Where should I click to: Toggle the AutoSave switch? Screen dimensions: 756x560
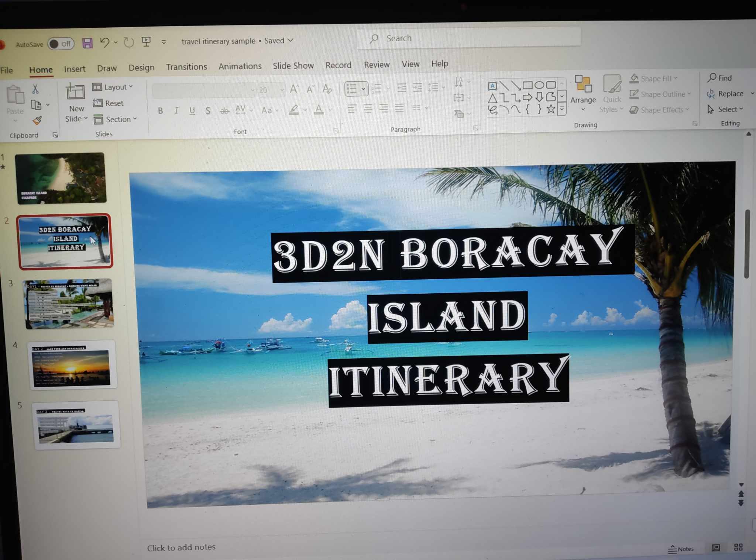[61, 44]
